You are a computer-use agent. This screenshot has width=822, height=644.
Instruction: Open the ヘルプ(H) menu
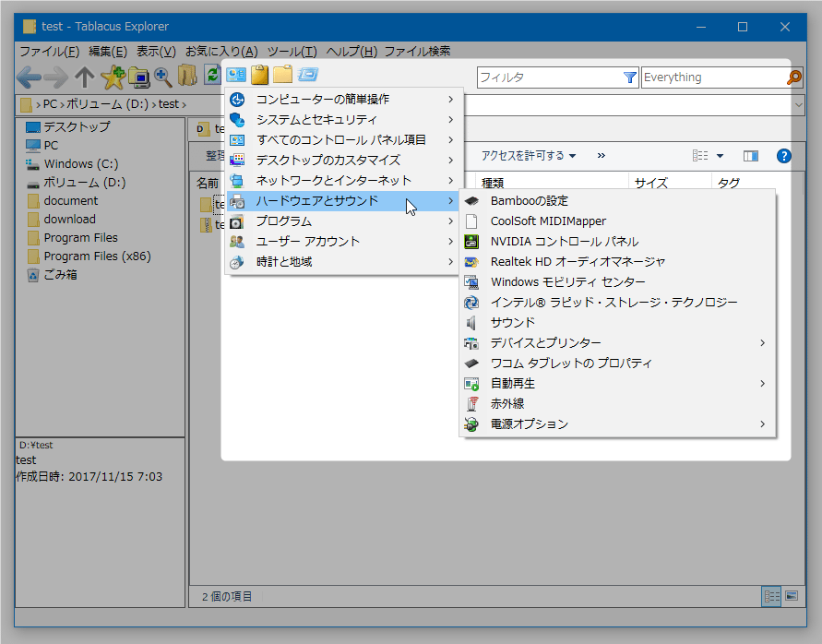(x=351, y=52)
